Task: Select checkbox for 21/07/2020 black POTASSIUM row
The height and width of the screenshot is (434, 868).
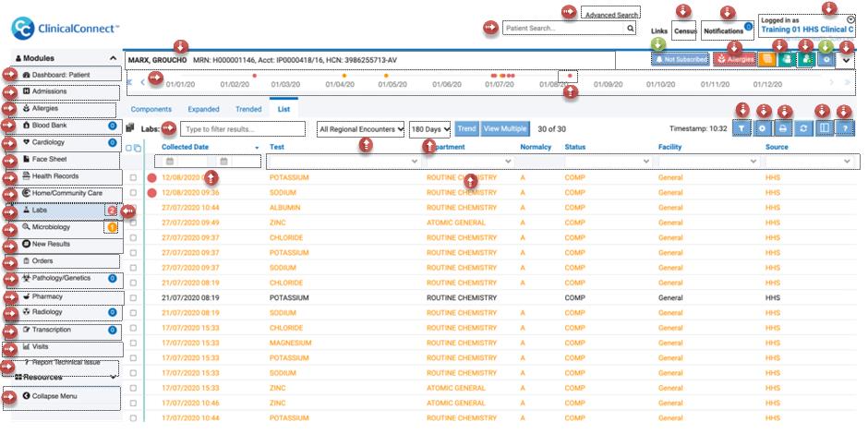Action: pyautogui.click(x=133, y=298)
